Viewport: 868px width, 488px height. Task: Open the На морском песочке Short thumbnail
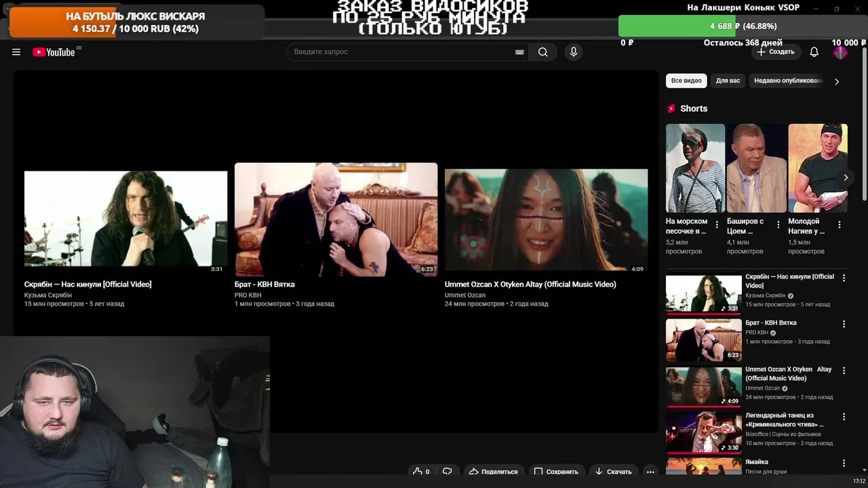coord(695,168)
